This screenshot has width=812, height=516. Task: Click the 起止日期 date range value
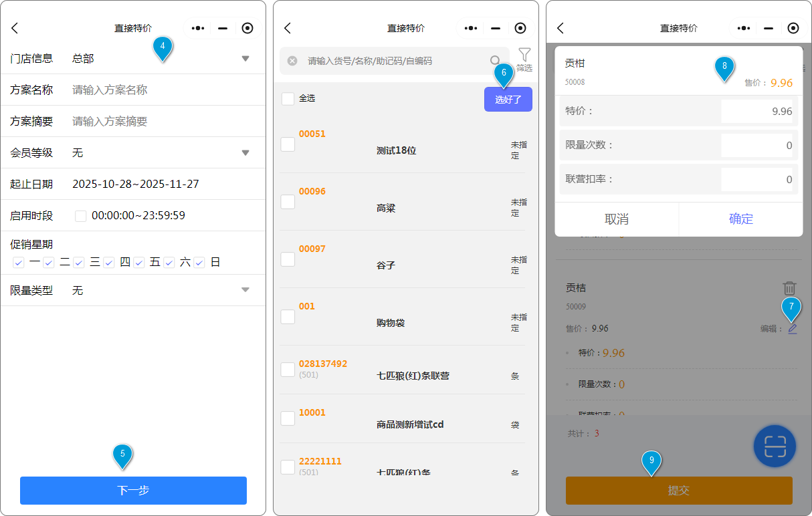click(x=136, y=184)
